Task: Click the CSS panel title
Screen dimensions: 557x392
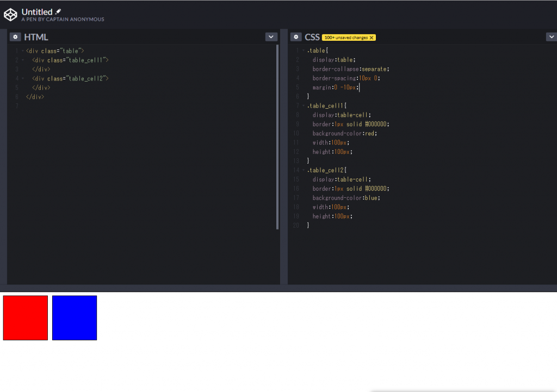Action: [312, 37]
